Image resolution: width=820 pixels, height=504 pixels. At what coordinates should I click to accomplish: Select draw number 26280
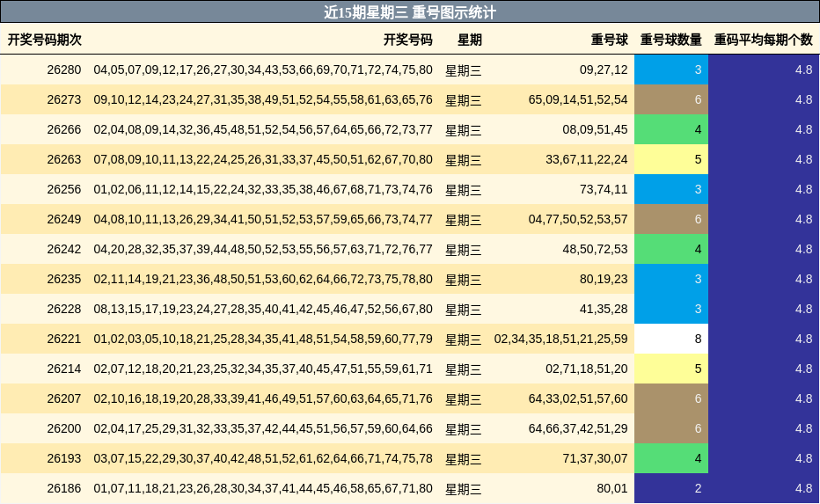64,70
